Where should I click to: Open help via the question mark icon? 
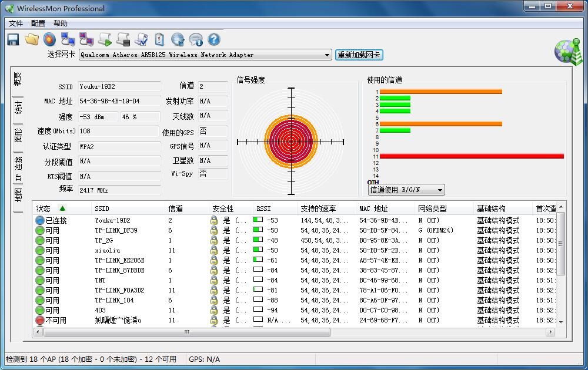click(x=214, y=39)
